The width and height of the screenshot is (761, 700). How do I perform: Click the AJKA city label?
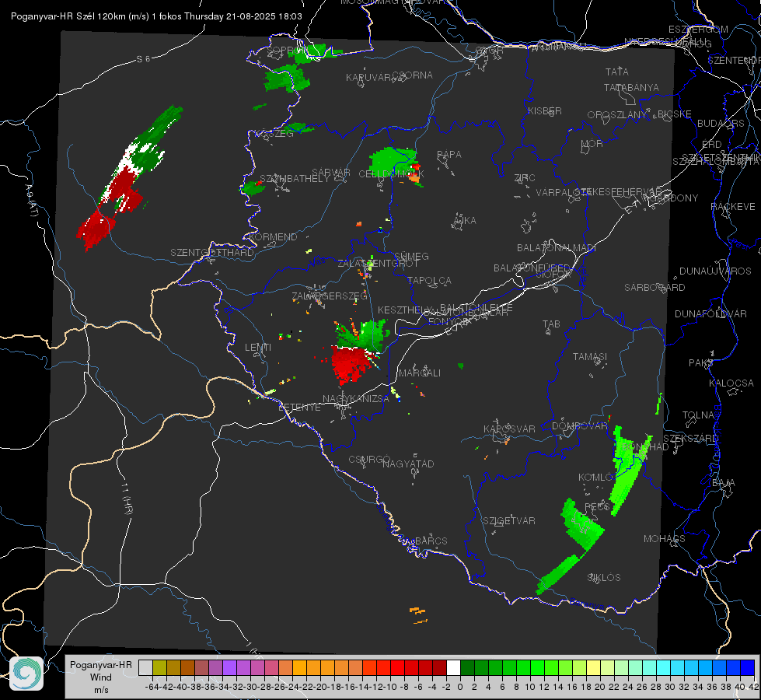coord(464,220)
